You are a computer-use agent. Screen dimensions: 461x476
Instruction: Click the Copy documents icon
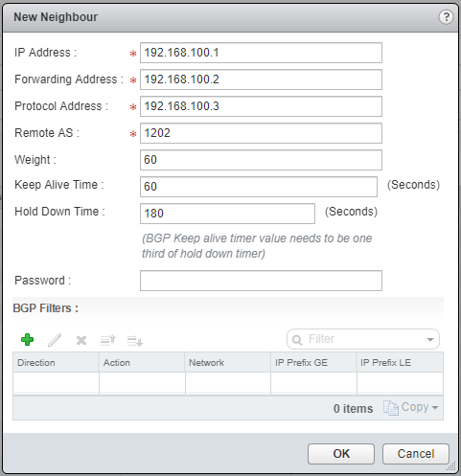pos(391,408)
